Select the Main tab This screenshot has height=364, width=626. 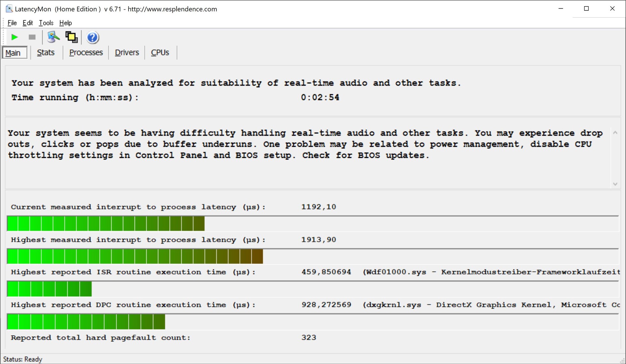pos(13,53)
